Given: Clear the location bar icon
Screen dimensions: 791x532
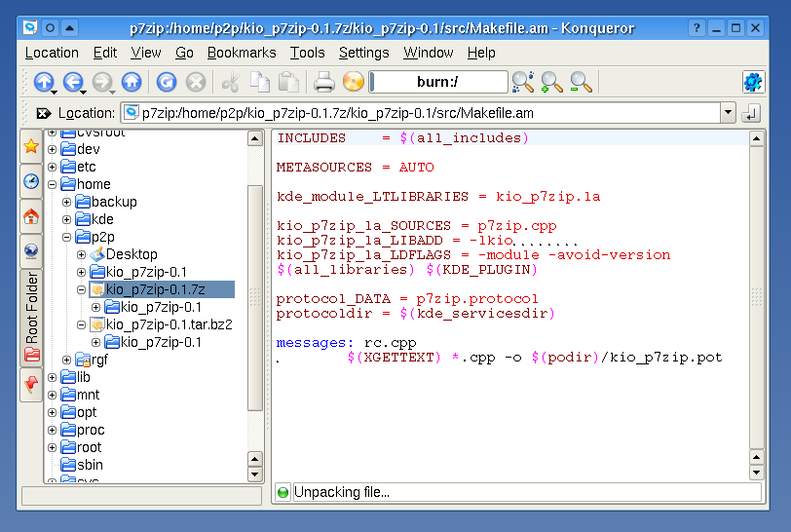Looking at the screenshot, I should pyautogui.click(x=44, y=113).
